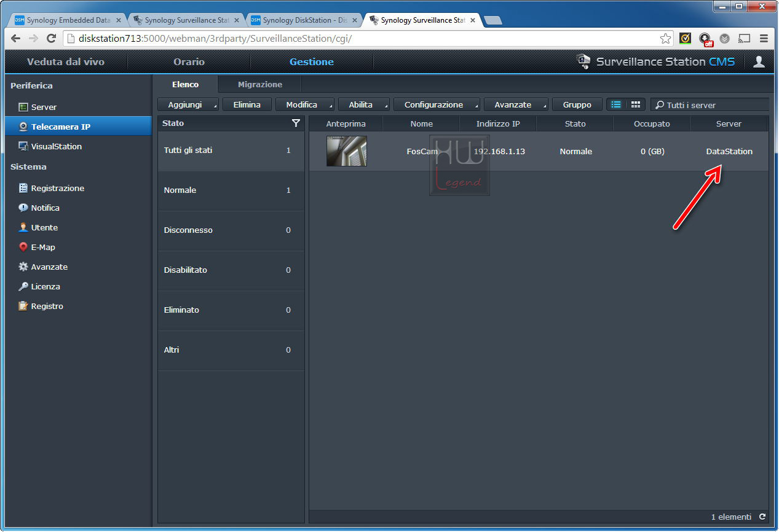Click the 192.168.1.13 IP address cell
779x532 pixels.
499,151
